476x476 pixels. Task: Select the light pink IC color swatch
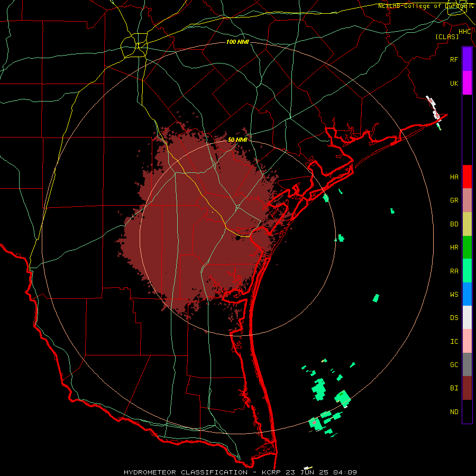click(x=467, y=341)
